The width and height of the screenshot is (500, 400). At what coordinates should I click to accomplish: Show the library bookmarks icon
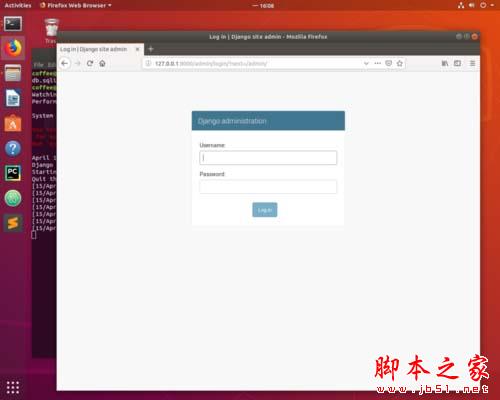point(445,63)
